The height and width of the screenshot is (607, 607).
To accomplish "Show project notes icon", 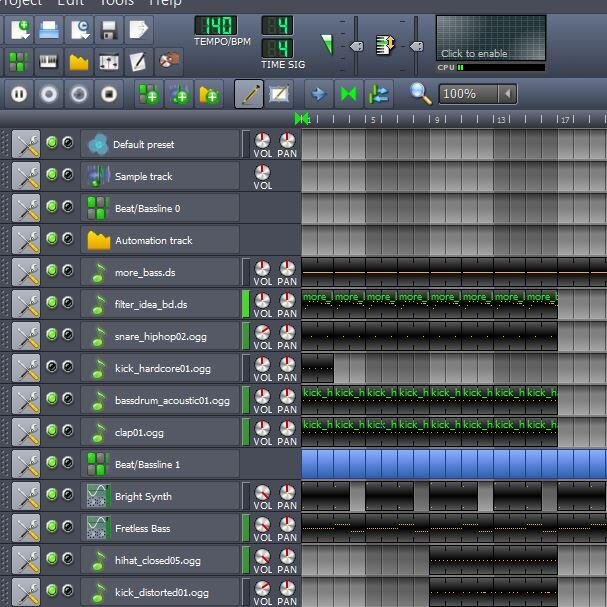I will tap(139, 62).
